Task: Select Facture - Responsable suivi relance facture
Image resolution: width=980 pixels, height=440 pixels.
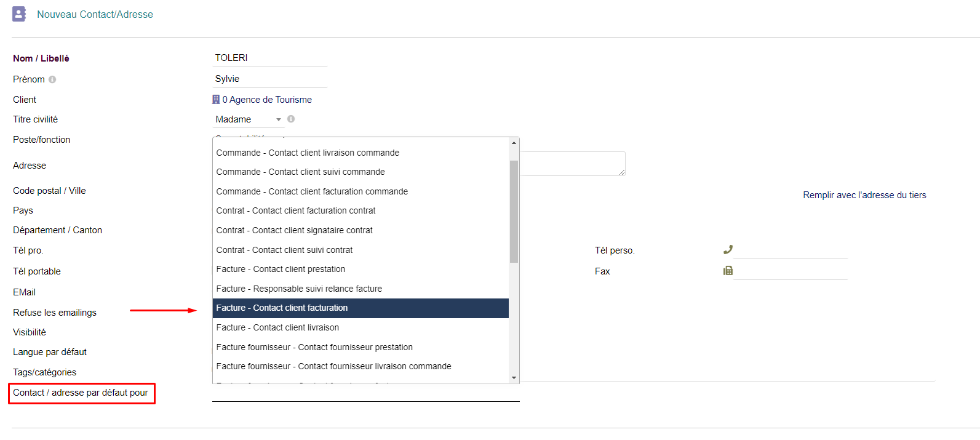Action: point(361,289)
